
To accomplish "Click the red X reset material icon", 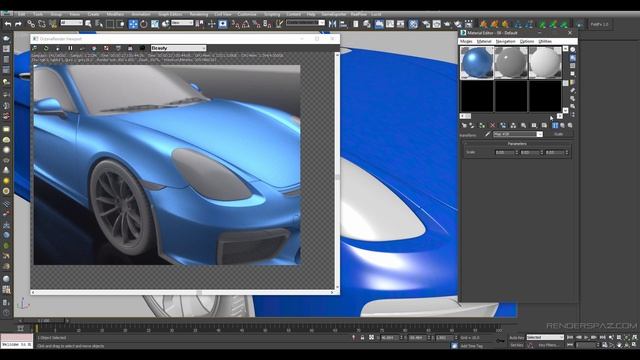I will 493,125.
